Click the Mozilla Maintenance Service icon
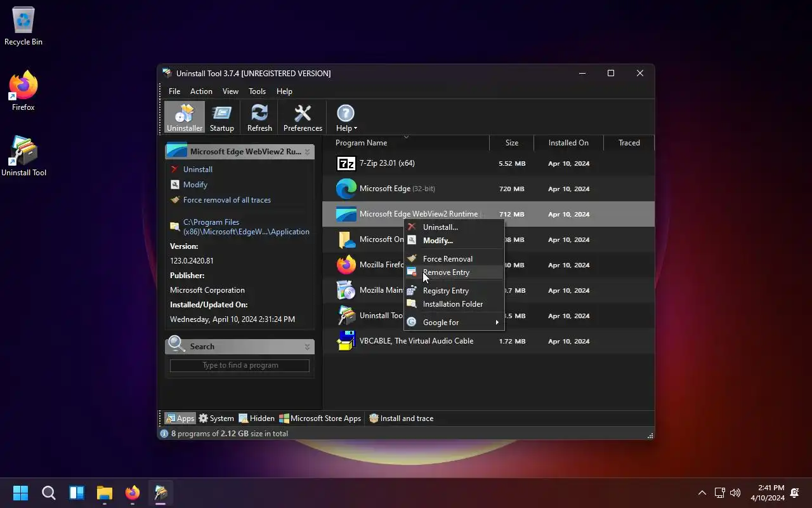This screenshot has width=812, height=508. click(346, 290)
